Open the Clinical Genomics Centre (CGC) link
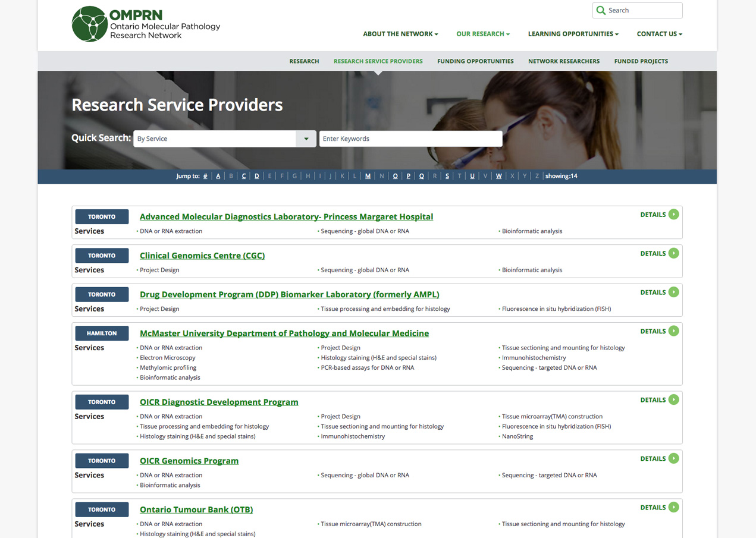The width and height of the screenshot is (756, 538). coord(202,256)
